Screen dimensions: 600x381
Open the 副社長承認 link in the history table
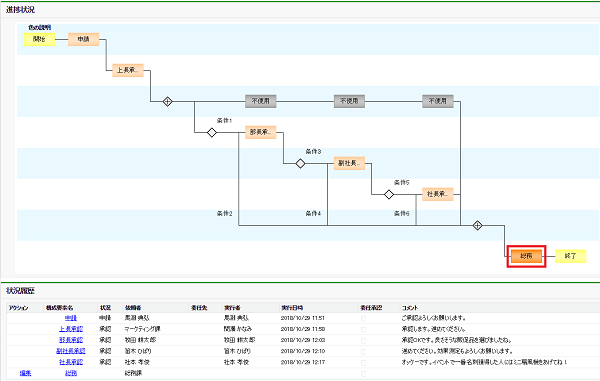click(x=71, y=351)
